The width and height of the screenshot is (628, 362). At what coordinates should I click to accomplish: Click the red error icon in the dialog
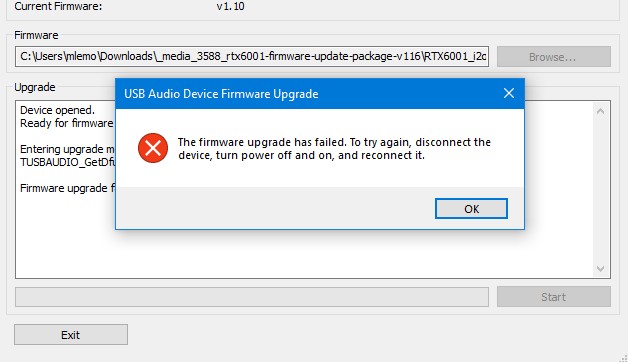click(x=153, y=148)
